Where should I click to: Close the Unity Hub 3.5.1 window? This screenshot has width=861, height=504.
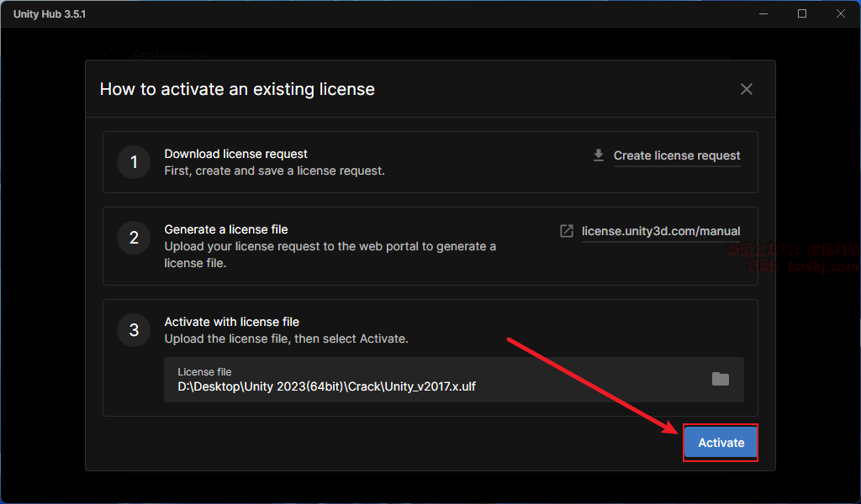click(841, 13)
